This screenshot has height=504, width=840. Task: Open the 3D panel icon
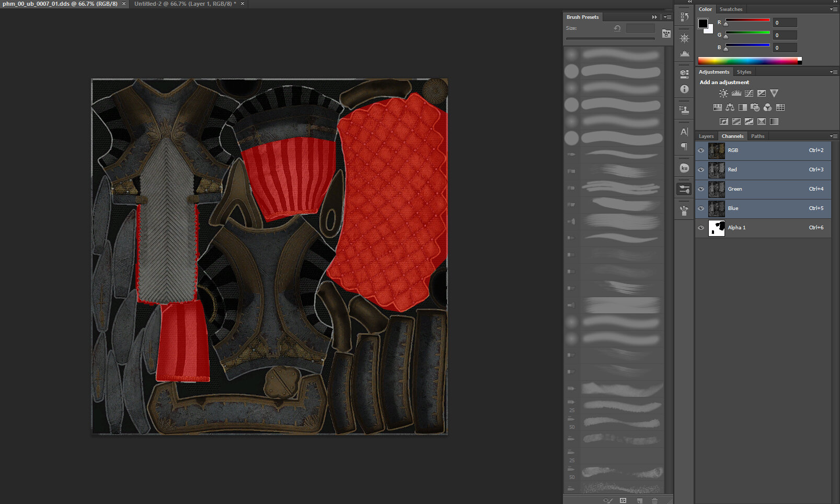tap(684, 74)
